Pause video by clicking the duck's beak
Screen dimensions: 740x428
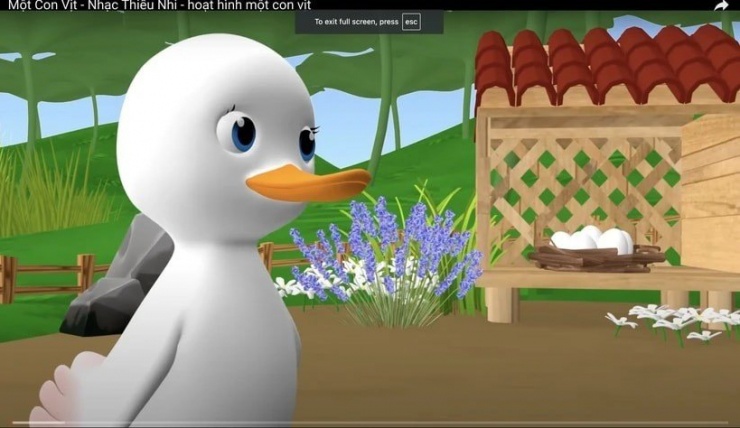coord(308,184)
